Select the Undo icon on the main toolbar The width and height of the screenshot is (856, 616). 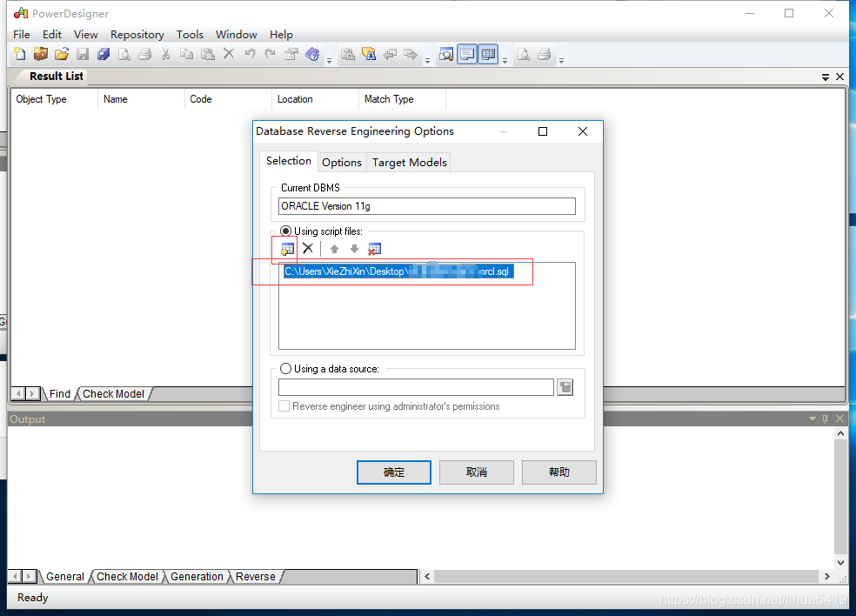click(250, 54)
